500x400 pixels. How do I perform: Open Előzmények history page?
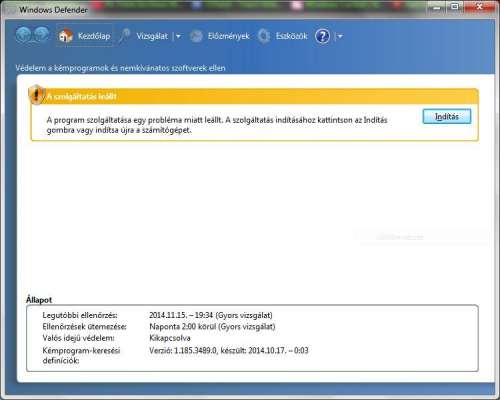click(228, 36)
